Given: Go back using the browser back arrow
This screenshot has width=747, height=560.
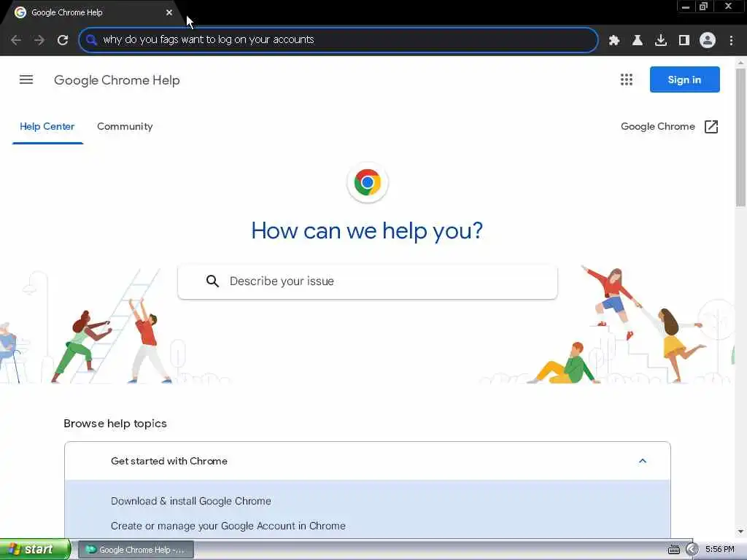Looking at the screenshot, I should point(16,40).
